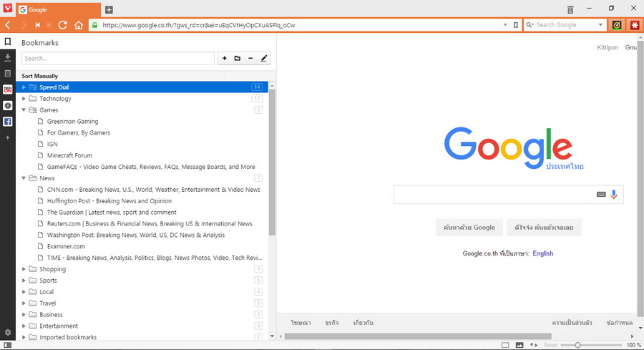The width and height of the screenshot is (644, 350).
Task: Toggle the panel visibility in status bar
Action: pos(7,345)
